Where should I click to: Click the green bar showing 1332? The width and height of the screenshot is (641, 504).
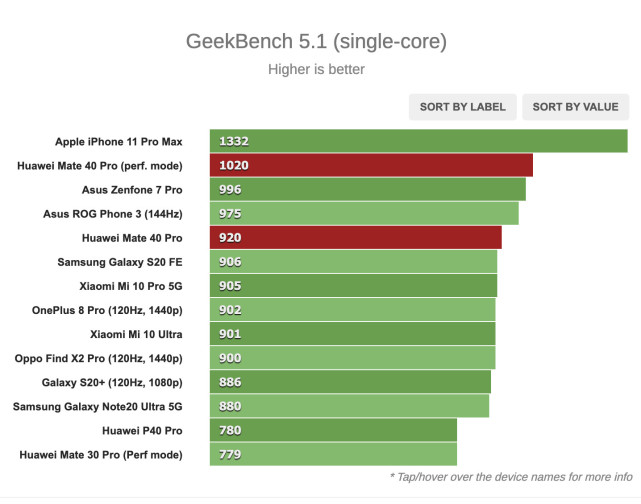pos(419,141)
